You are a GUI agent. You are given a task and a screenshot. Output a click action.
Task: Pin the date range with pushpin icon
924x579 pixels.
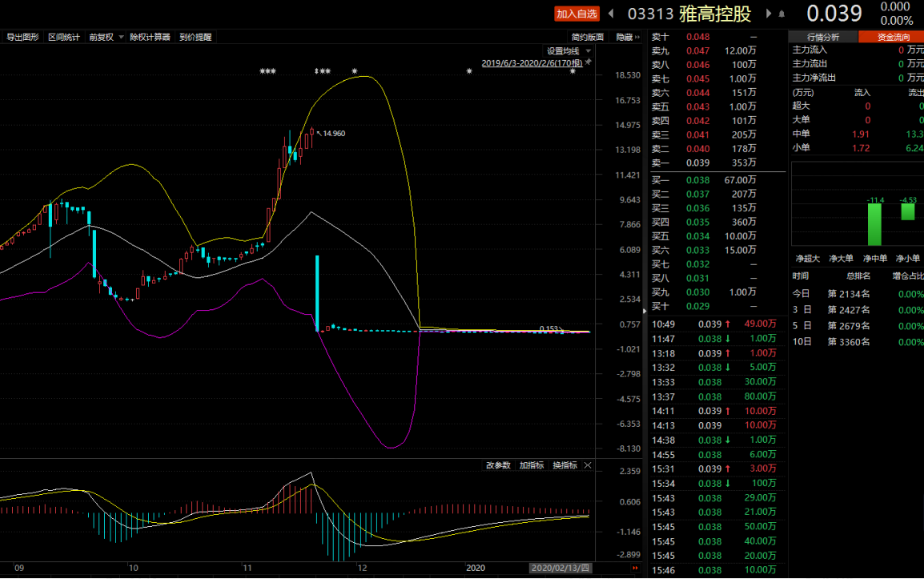point(588,62)
